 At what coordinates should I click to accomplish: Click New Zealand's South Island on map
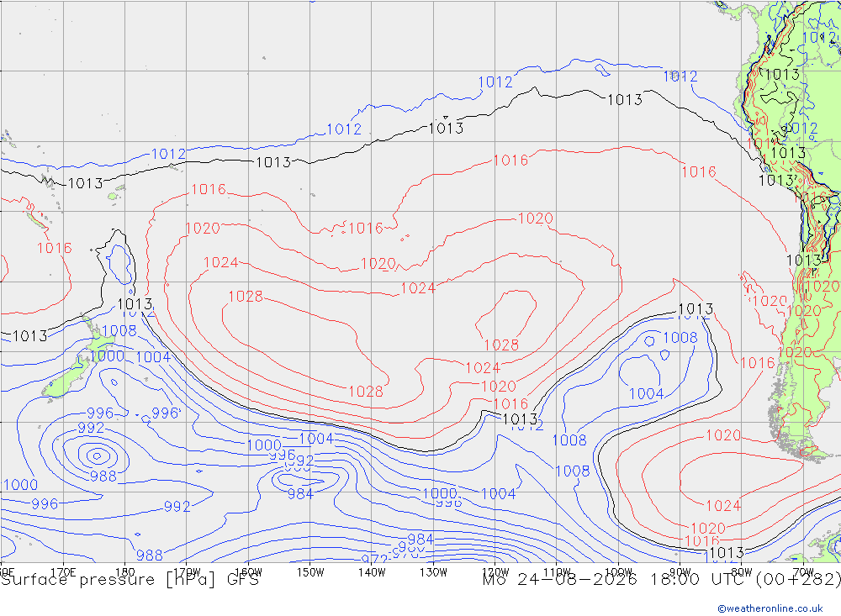pos(67,379)
